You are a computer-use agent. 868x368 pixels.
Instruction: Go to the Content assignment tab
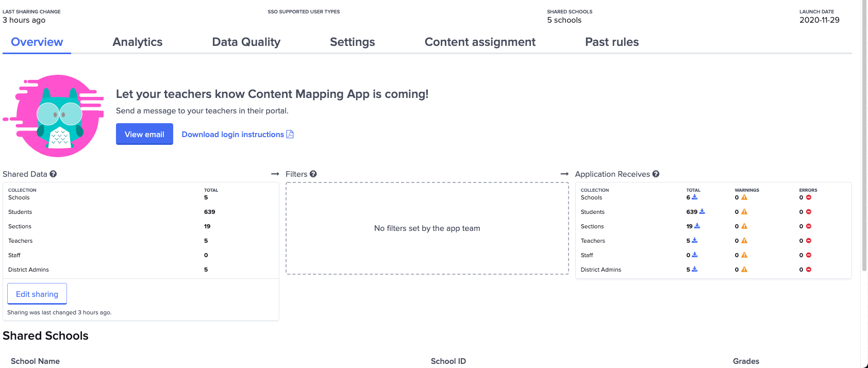point(480,42)
